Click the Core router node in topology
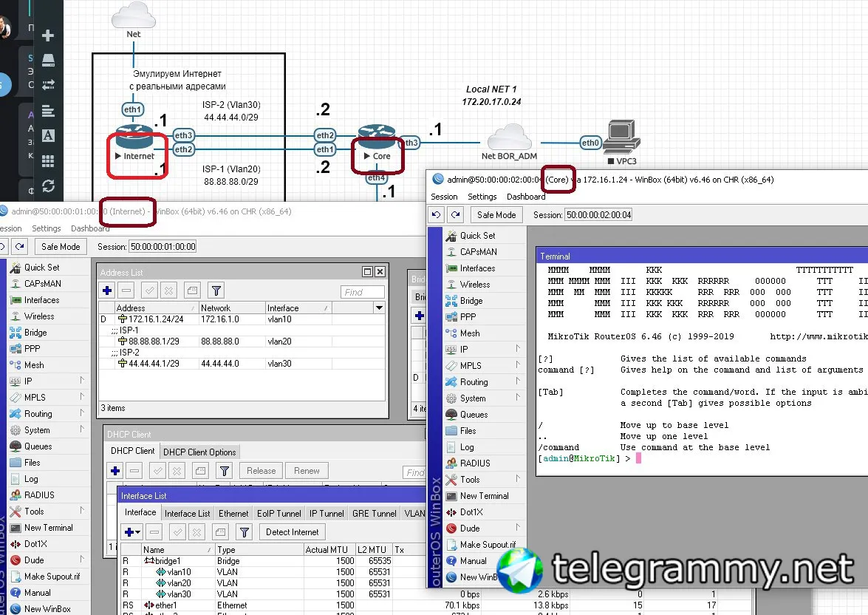868x615 pixels. tap(377, 137)
